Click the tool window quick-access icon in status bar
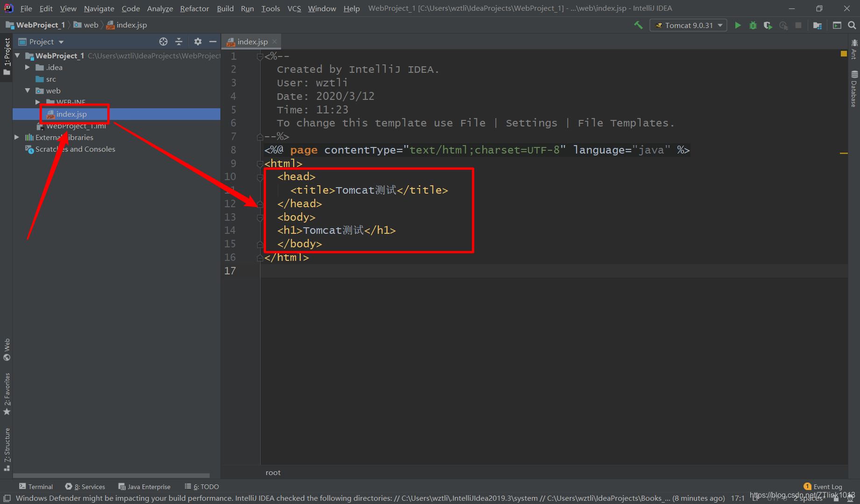This screenshot has height=504, width=860. click(7, 498)
